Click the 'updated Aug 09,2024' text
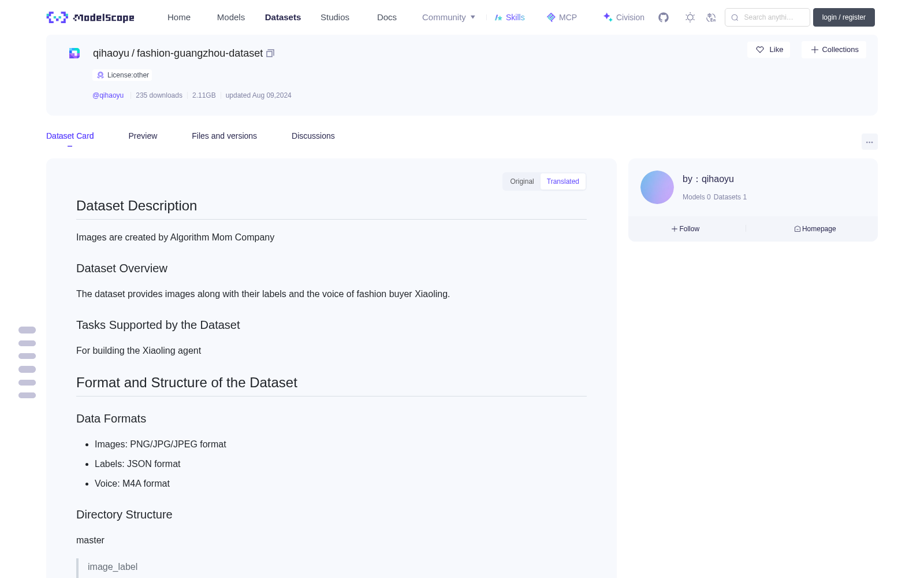Viewport: 924px width, 578px height. 258,95
